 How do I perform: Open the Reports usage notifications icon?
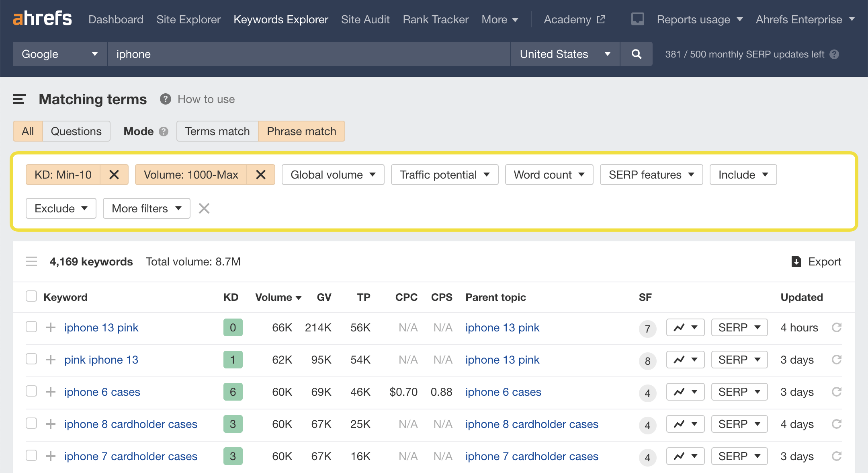[x=637, y=18]
